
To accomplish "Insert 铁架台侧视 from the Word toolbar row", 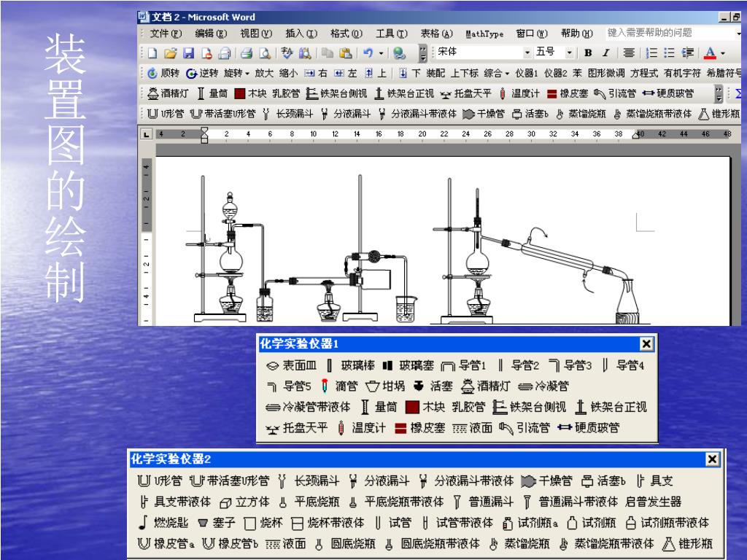I will click(x=336, y=93).
